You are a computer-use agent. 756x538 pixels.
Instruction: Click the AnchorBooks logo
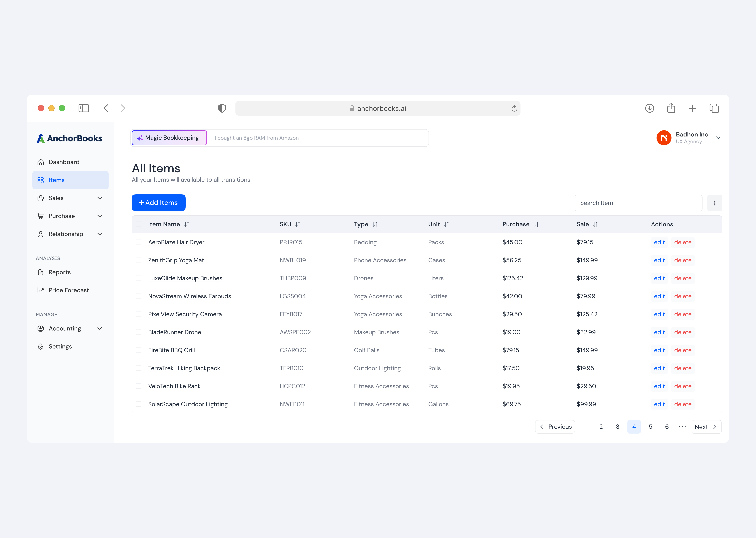pos(70,138)
